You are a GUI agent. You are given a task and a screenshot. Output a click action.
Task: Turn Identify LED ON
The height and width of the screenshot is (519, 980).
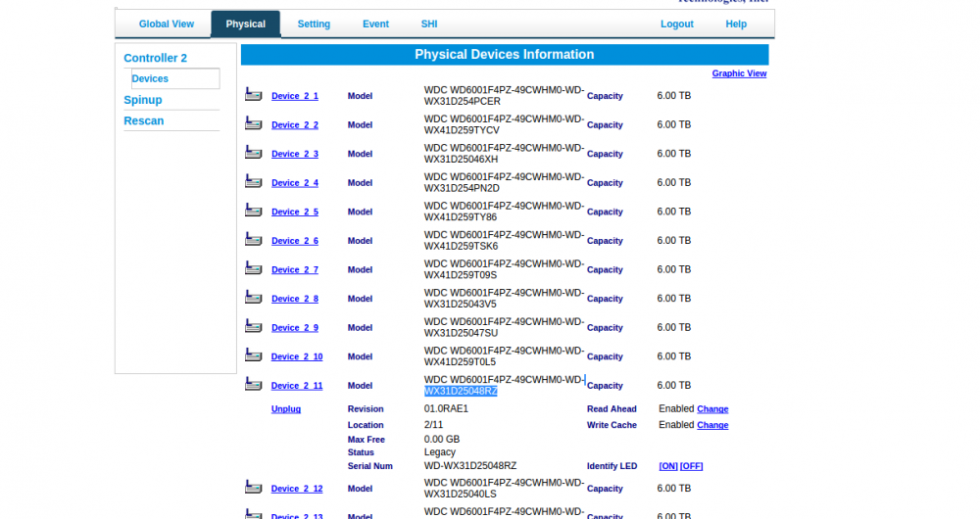668,466
